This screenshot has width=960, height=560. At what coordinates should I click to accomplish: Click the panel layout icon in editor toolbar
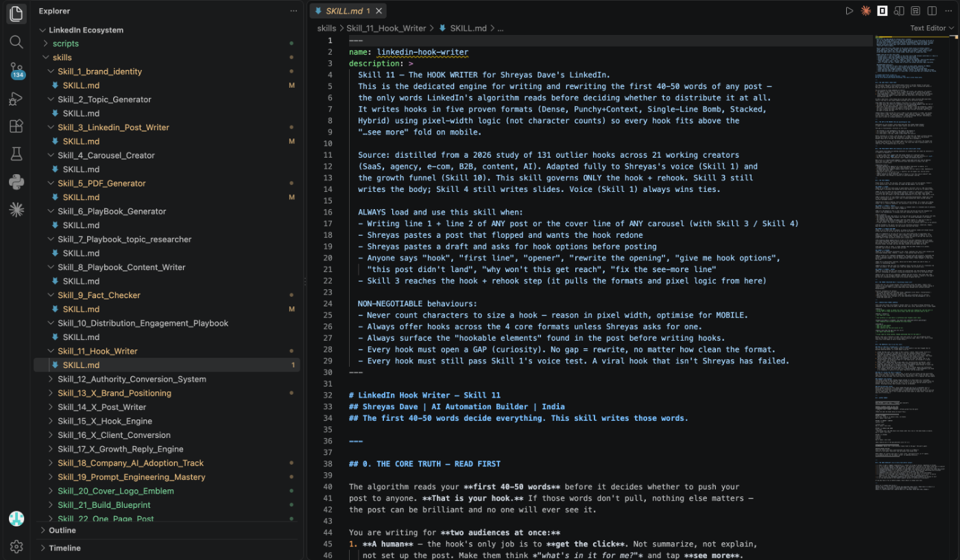[x=915, y=11]
